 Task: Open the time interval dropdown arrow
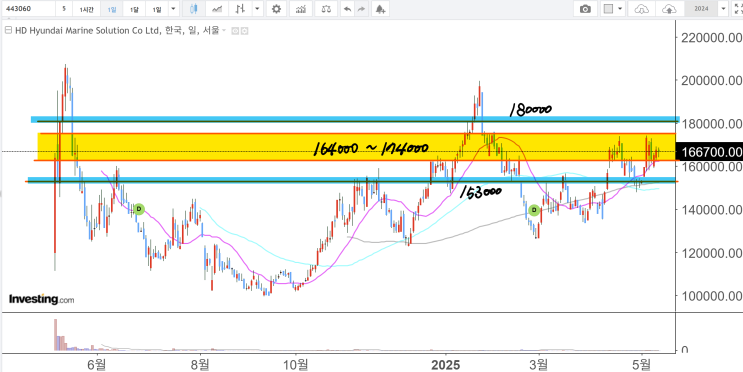[173, 9]
